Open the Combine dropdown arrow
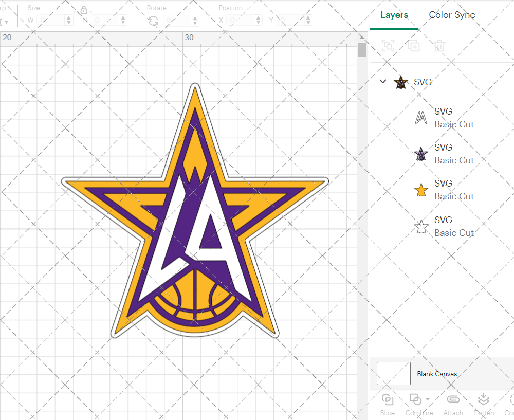 tap(428, 399)
